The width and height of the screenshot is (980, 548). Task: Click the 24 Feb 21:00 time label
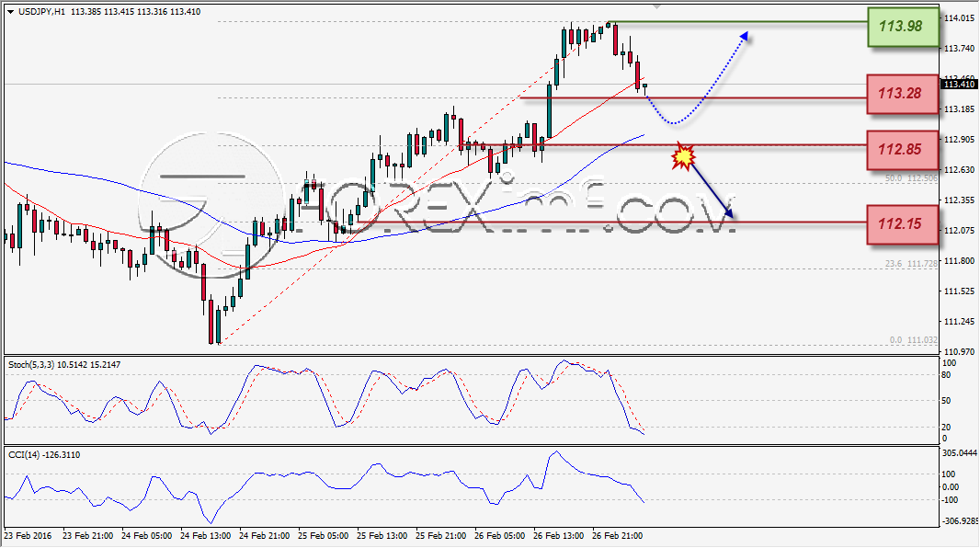click(265, 535)
